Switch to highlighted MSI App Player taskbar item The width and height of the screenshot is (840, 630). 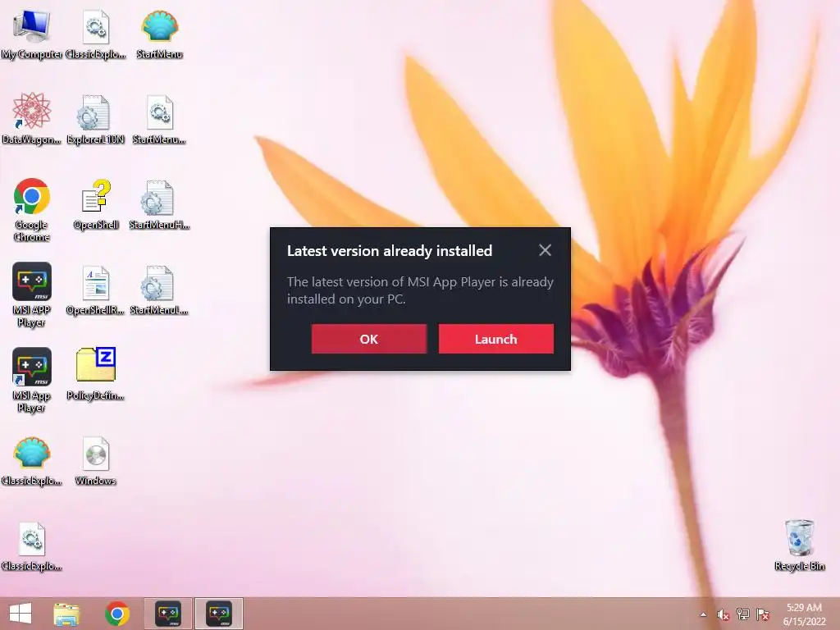tap(218, 614)
